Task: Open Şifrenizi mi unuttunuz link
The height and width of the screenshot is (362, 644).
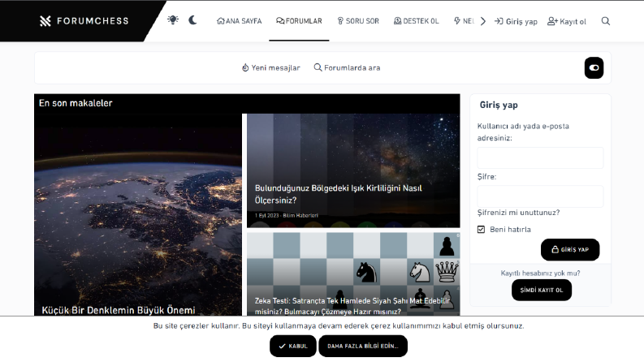Action: (x=518, y=213)
